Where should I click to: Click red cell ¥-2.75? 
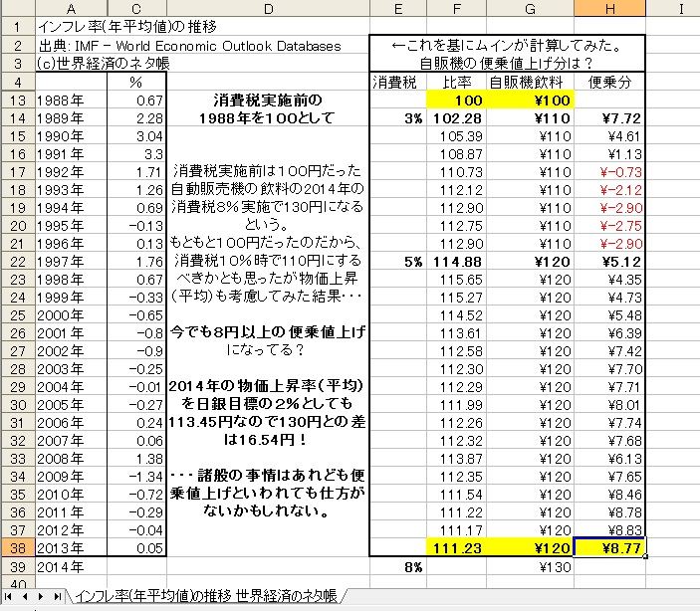pyautogui.click(x=609, y=226)
